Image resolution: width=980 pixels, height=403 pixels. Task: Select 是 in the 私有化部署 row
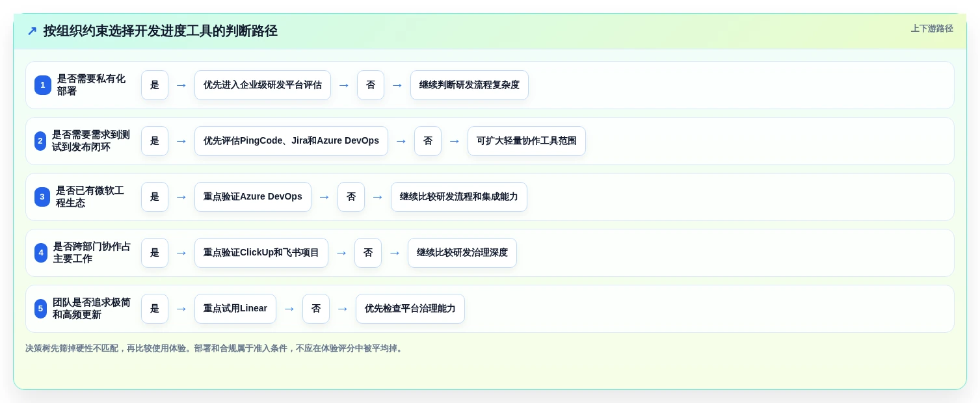[155, 85]
